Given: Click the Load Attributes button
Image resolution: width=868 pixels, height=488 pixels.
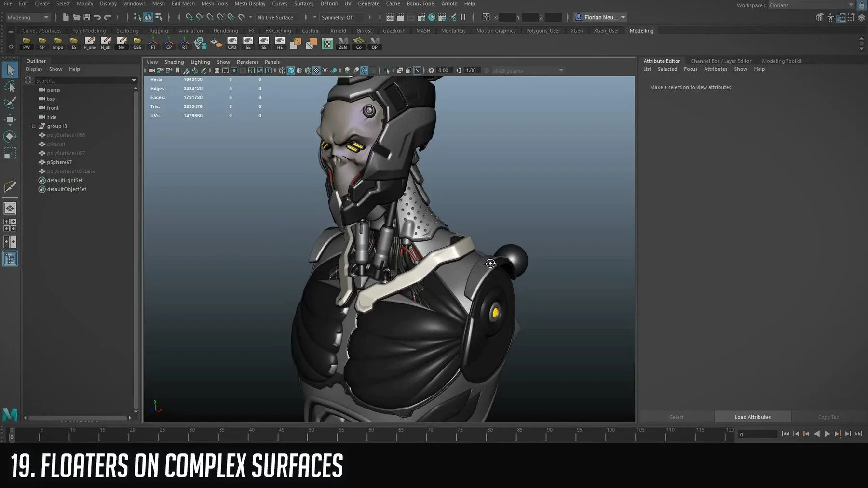Looking at the screenshot, I should [752, 417].
